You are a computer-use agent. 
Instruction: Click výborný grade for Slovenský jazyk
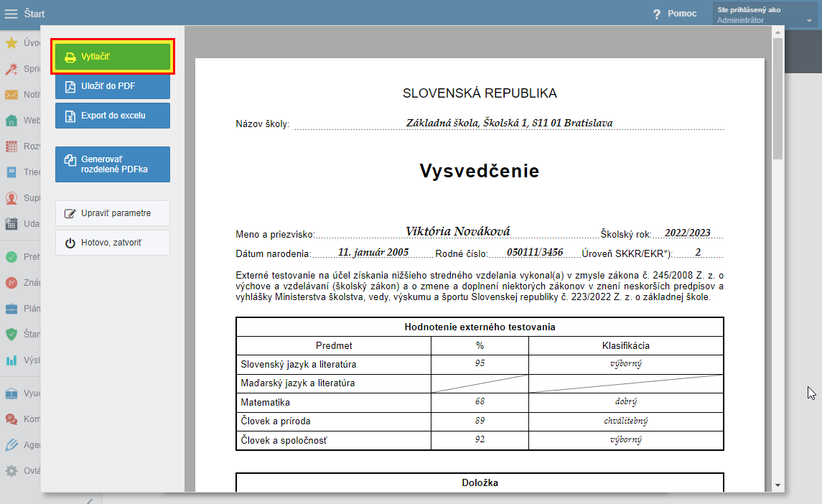point(626,364)
